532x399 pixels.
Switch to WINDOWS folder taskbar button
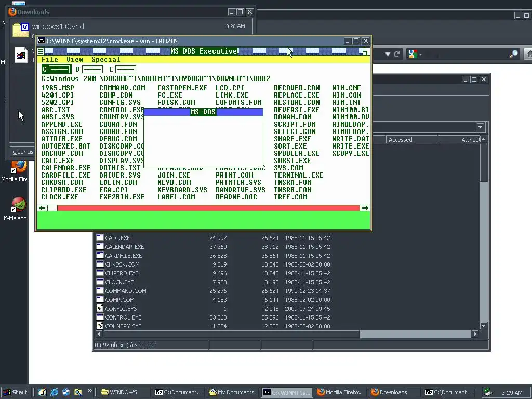pos(124,392)
